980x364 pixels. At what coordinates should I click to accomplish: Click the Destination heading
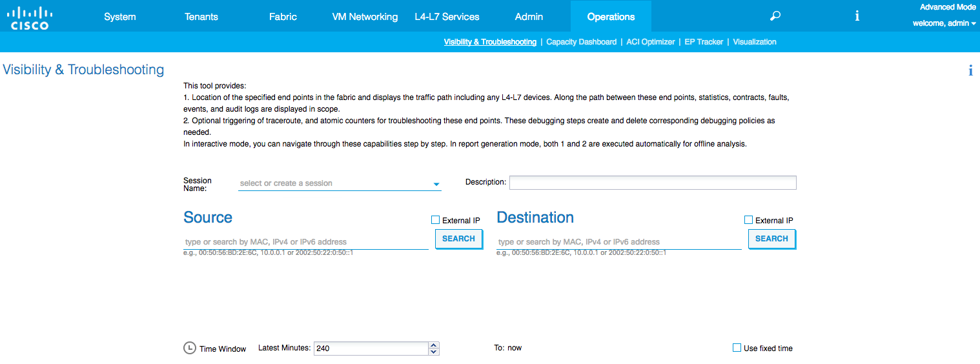point(535,217)
